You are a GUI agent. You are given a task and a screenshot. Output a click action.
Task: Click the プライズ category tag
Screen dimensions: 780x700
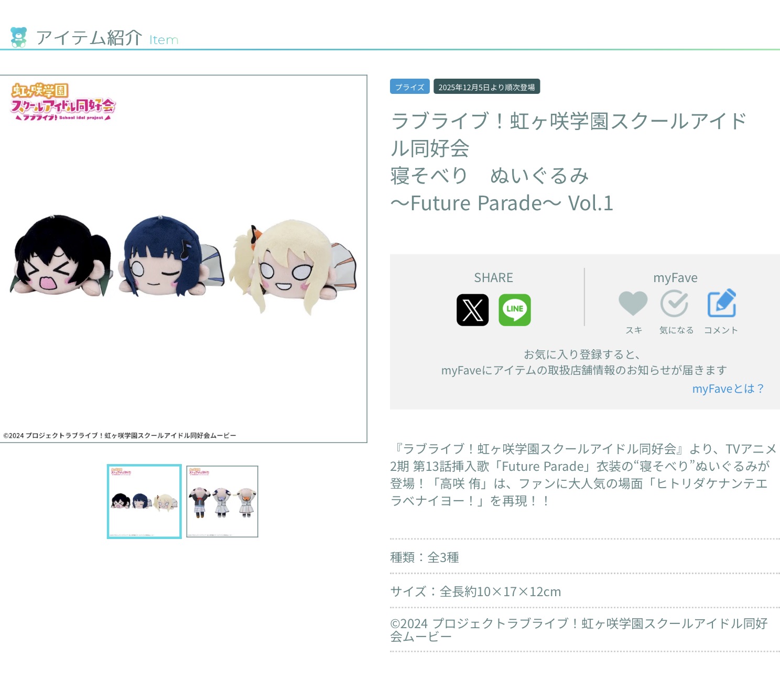410,87
